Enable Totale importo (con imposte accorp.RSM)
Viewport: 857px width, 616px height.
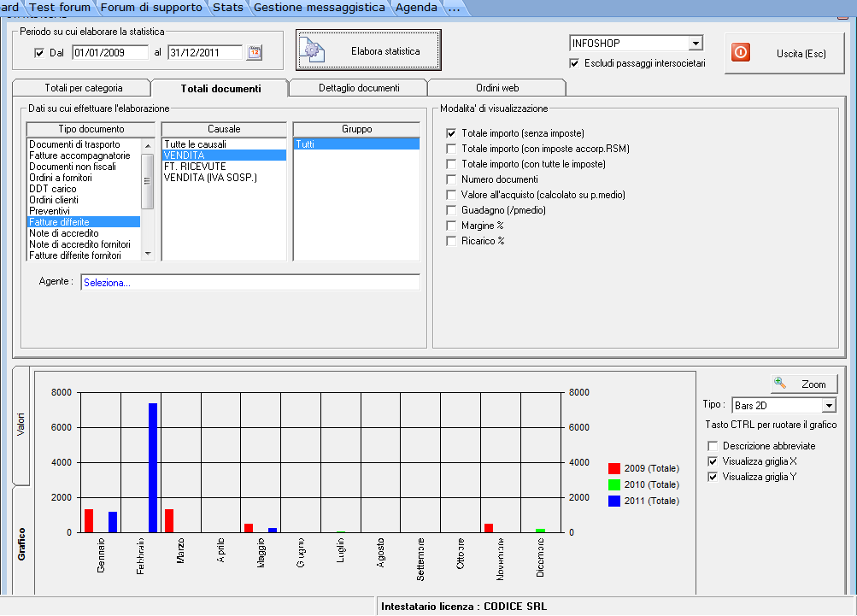[451, 149]
